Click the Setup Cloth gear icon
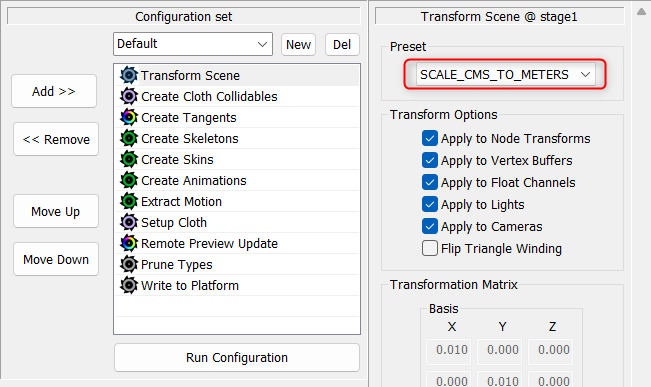 pyautogui.click(x=129, y=223)
